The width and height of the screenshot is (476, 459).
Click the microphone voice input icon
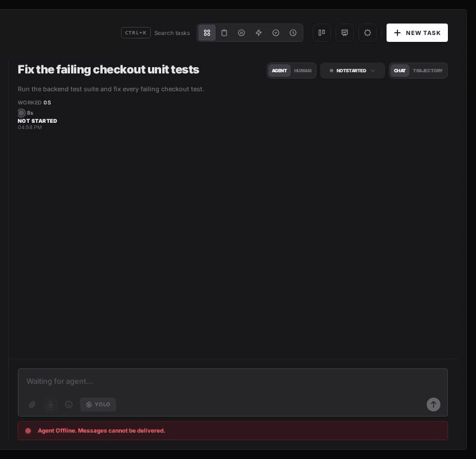tap(50, 404)
